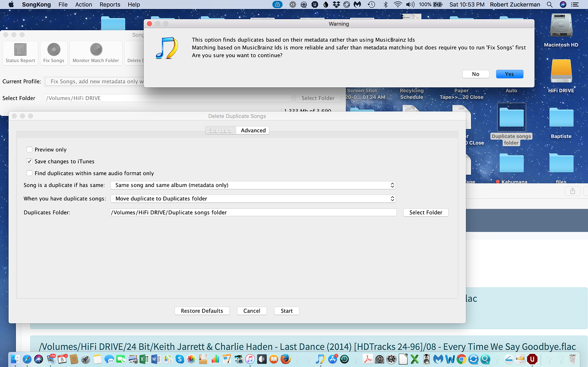The image size is (588, 367).
Task: Open Finder in the Dock
Action: click(x=15, y=359)
